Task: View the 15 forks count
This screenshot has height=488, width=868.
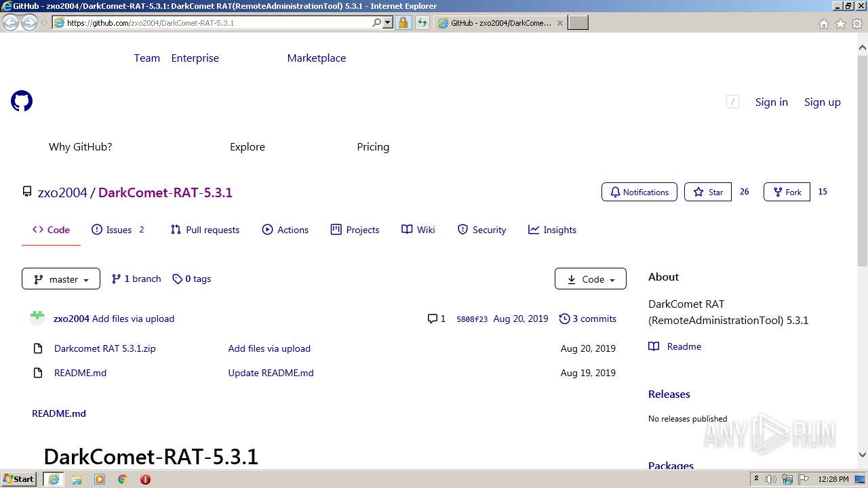Action: 823,192
